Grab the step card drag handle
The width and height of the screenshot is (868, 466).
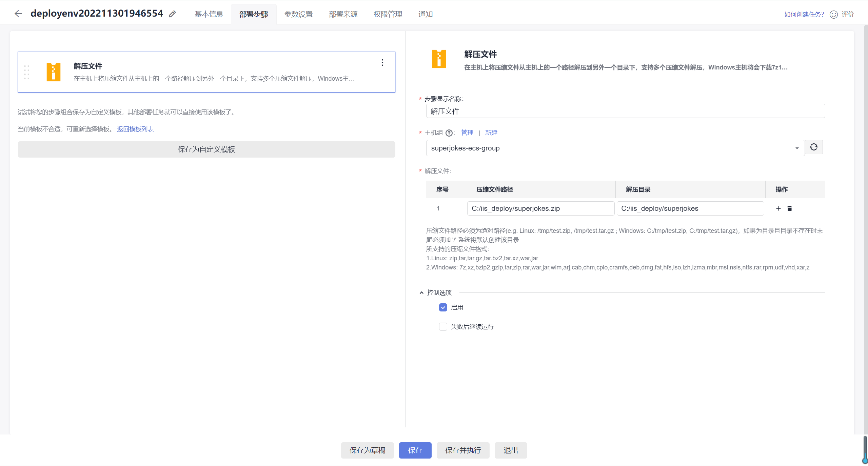[27, 72]
